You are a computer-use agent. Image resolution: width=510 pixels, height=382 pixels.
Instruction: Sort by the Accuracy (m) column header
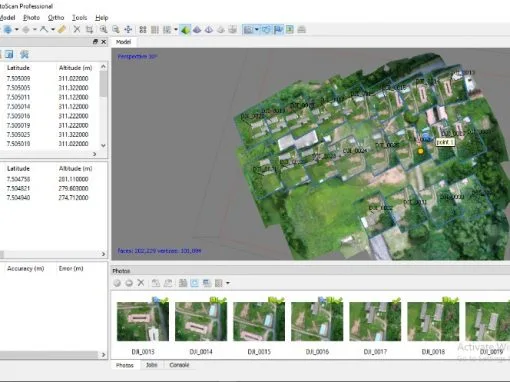click(26, 268)
